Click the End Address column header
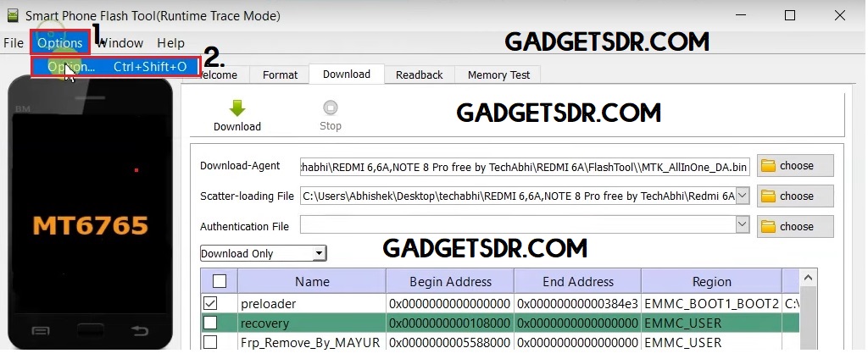Screen dimensions: 868x359 click(x=578, y=282)
